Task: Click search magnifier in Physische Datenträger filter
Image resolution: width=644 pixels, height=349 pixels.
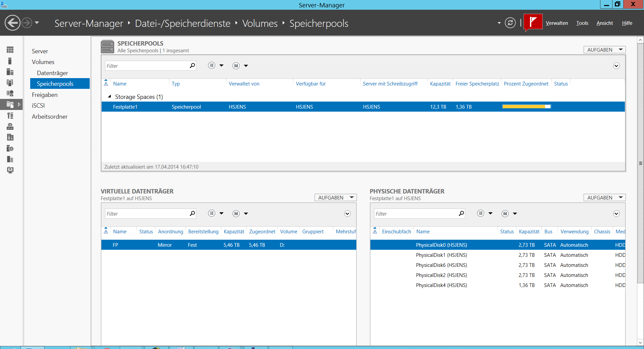Action: [461, 214]
